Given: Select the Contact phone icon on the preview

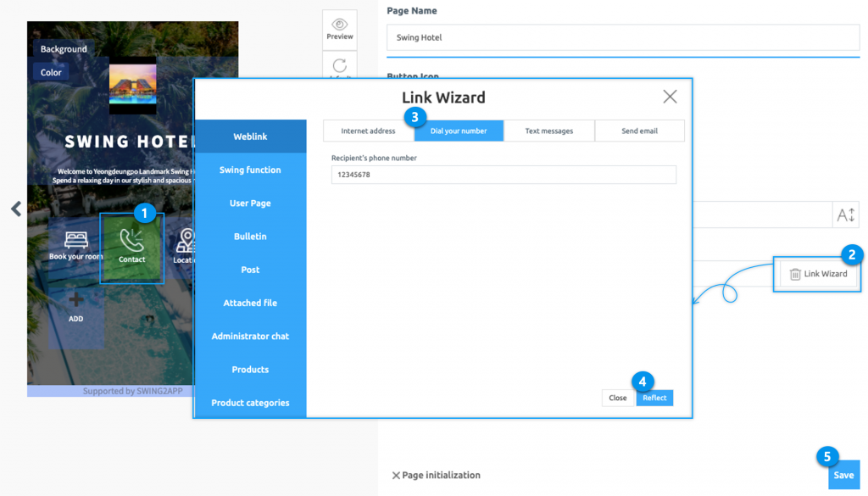Looking at the screenshot, I should [132, 240].
